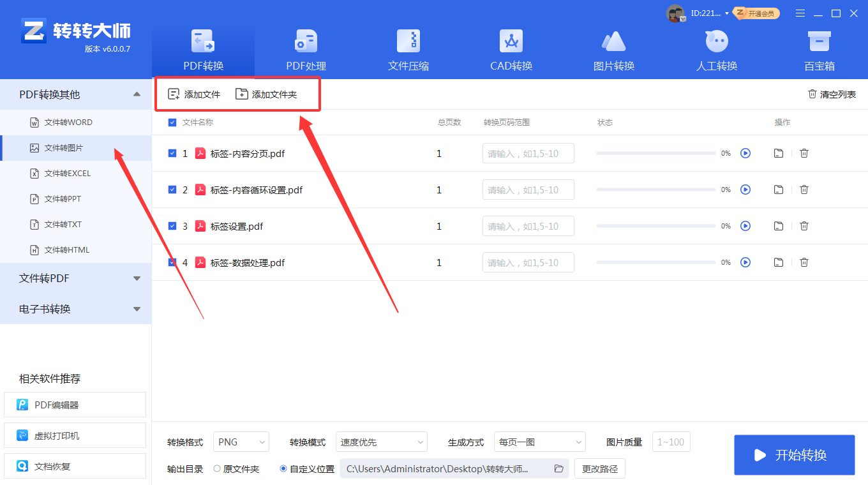Open the 文件压缩 tab
Viewport: 868px width, 485px height.
[408, 50]
